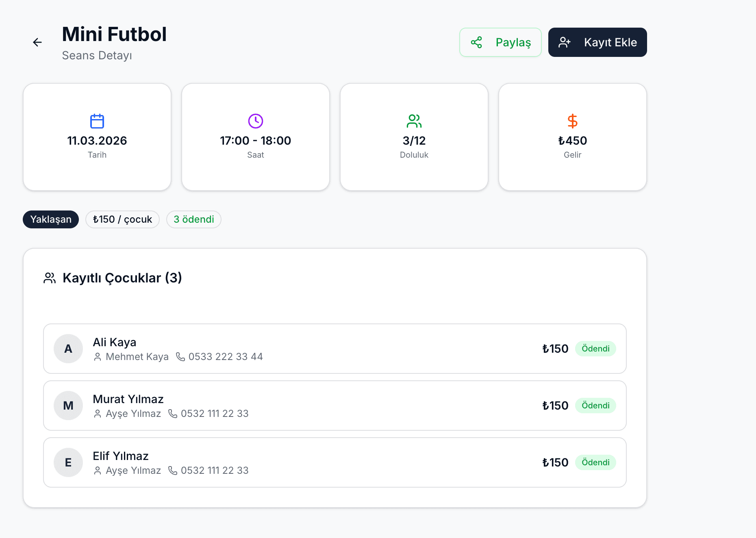Click the people icon beside Kayıtlı Çocuklar

coord(50,278)
